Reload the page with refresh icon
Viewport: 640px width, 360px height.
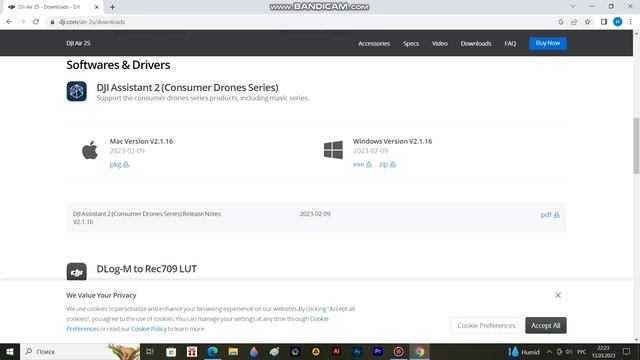coord(36,22)
